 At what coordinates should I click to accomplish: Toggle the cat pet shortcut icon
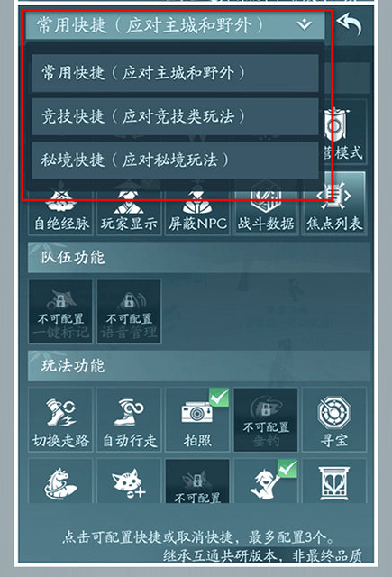pyautogui.click(x=129, y=481)
